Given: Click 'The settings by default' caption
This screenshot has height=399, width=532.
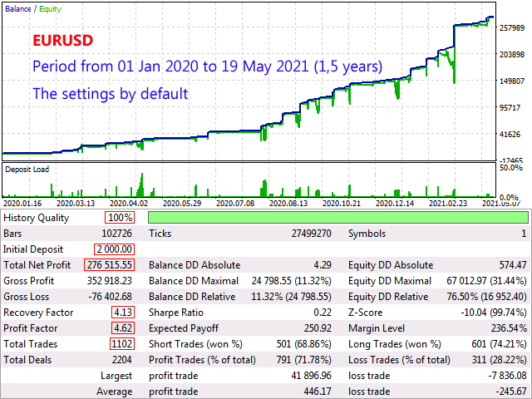Looking at the screenshot, I should coord(111,94).
